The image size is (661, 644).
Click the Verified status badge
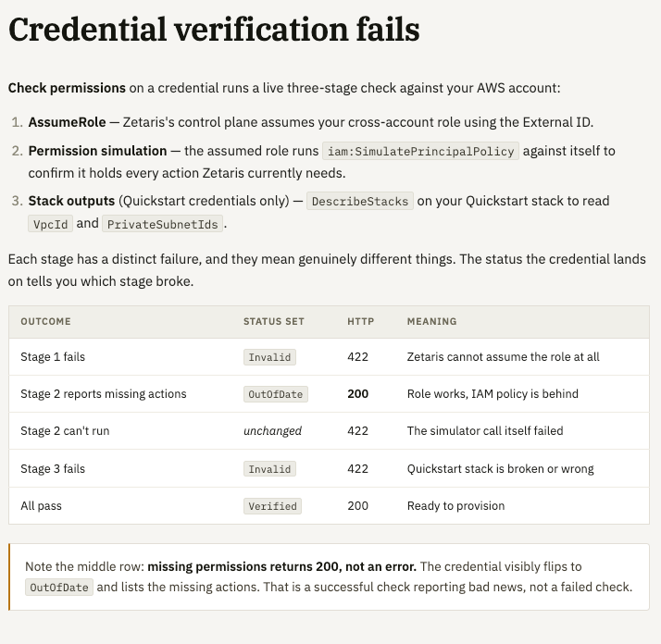pos(273,506)
